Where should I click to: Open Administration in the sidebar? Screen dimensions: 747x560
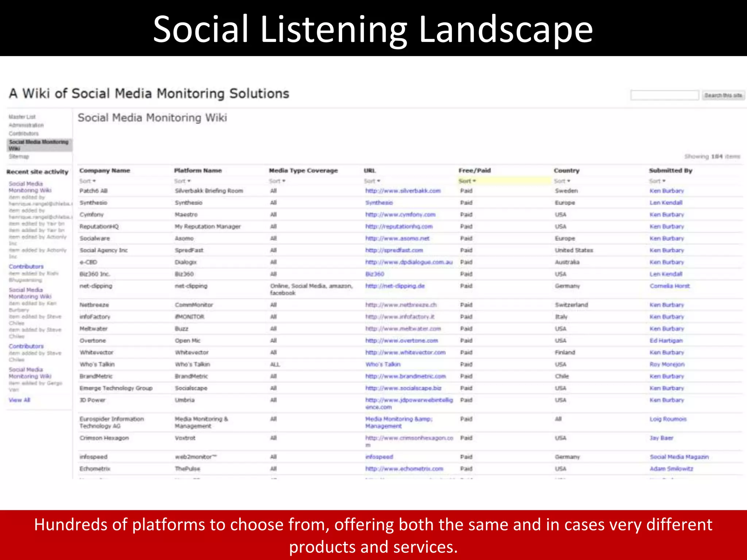pos(26,125)
